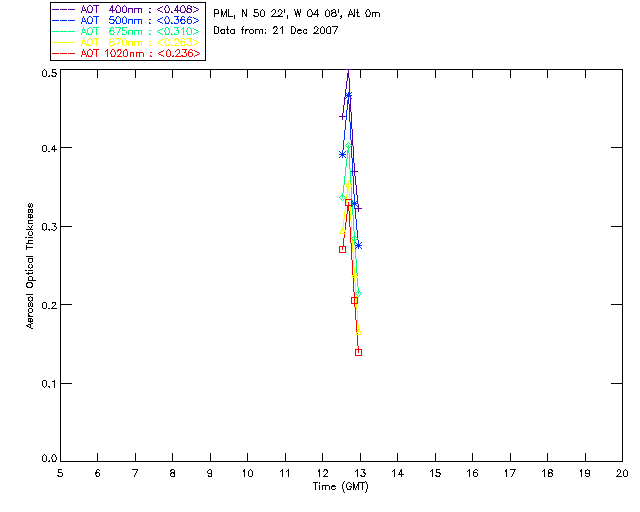Click the leftmost green diamond marker near 0.335
The height and width of the screenshot is (512, 640).
342,198
